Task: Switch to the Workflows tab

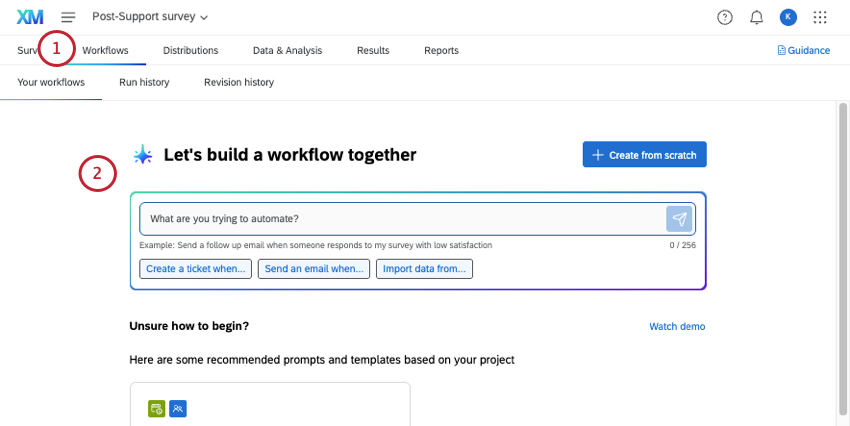Action: click(x=105, y=50)
